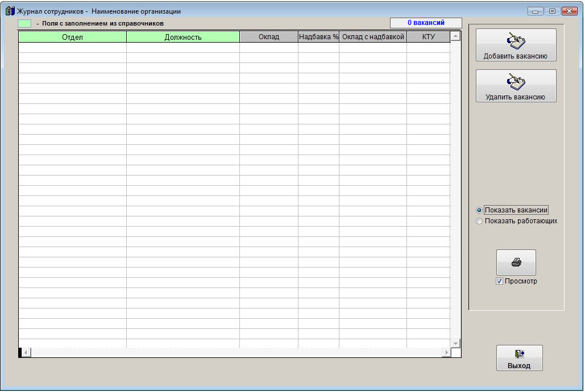Click the Добавить вакансию button

[x=516, y=45]
